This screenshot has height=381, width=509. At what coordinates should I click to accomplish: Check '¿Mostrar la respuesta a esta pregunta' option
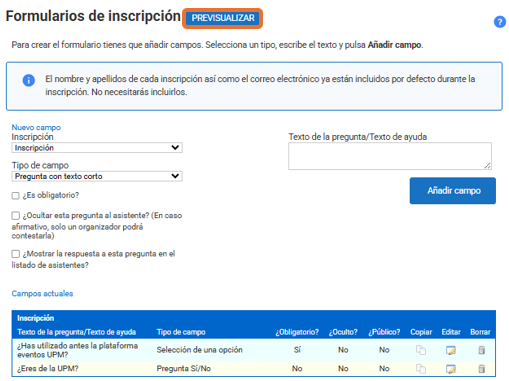pos(15,254)
